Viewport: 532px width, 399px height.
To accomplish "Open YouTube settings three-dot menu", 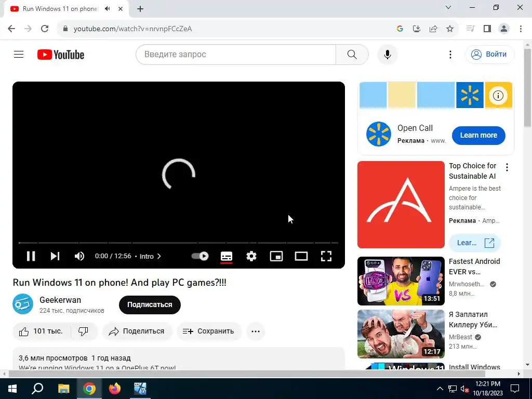I will [450, 54].
